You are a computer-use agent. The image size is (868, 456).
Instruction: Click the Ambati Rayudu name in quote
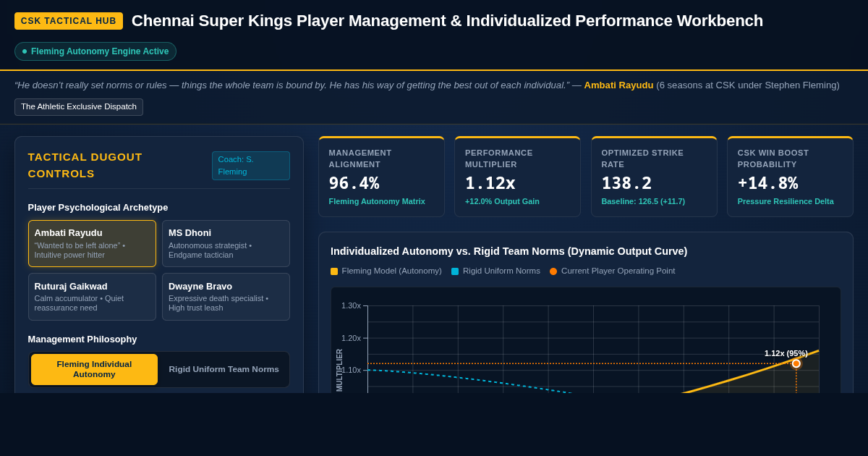(618, 85)
